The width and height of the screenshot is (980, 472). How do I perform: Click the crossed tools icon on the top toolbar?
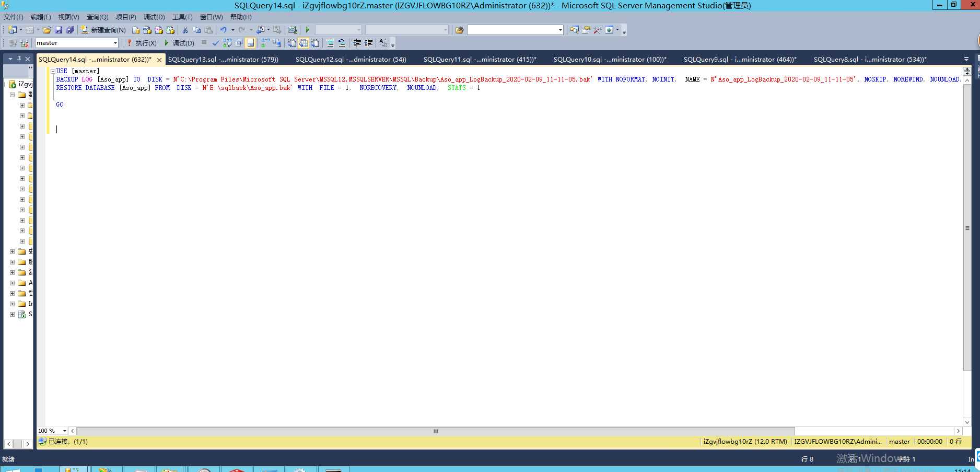pos(597,30)
